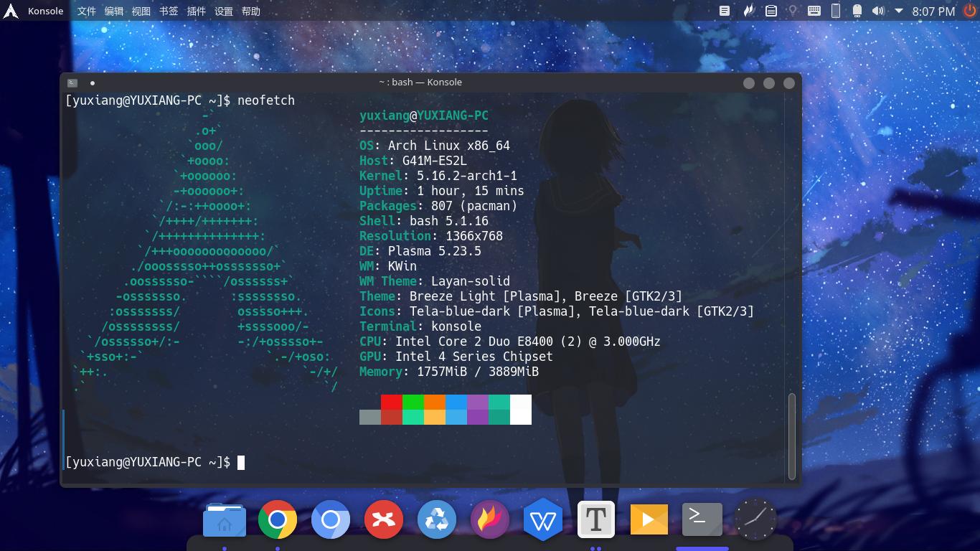The image size is (980, 551).
Task: Click the "Kernel: 5.16.2-arch1-1" line
Action: pos(438,176)
